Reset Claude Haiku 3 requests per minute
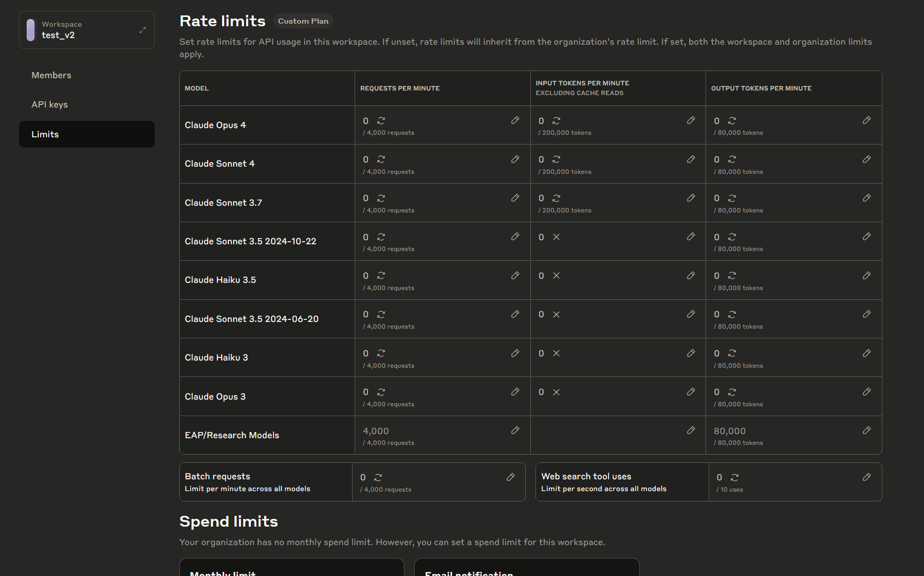The height and width of the screenshot is (576, 924). (381, 353)
